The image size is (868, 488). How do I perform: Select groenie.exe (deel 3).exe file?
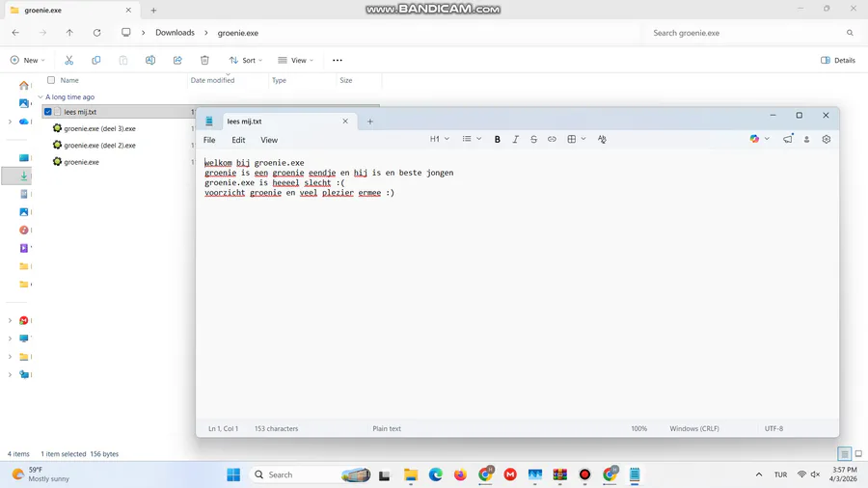99,128
